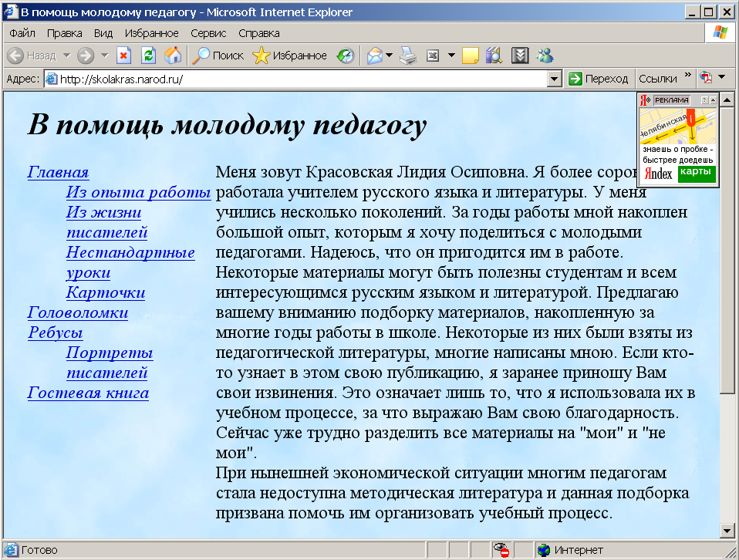Open the Избранное menu in menu bar
This screenshot has width=739, height=560.
[152, 33]
